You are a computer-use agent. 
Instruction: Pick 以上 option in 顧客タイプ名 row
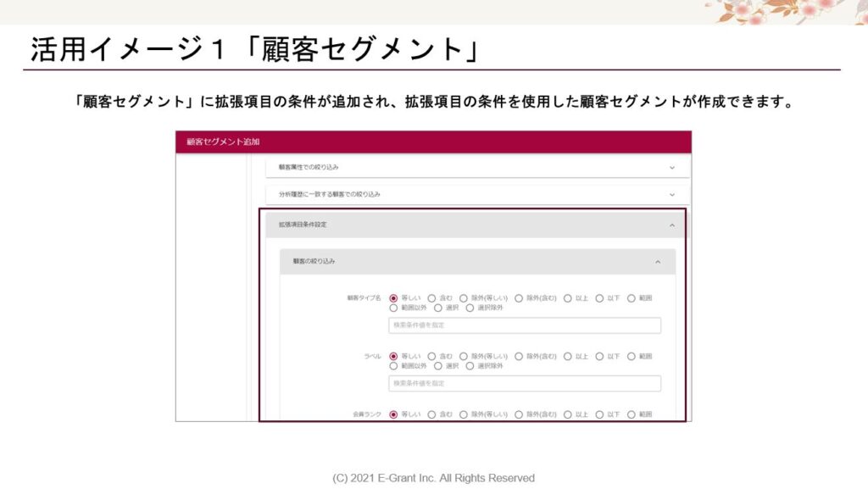568,298
